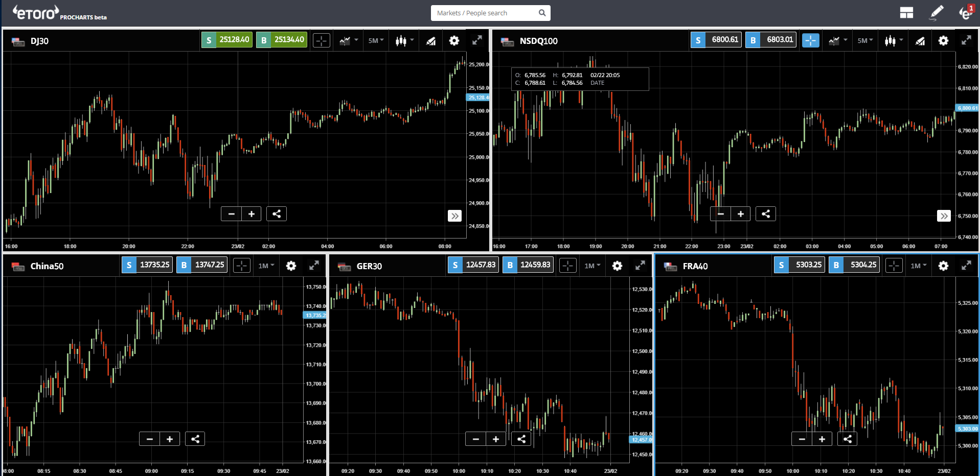The height and width of the screenshot is (476, 980).
Task: Click the search magnifier icon
Action: [x=542, y=13]
